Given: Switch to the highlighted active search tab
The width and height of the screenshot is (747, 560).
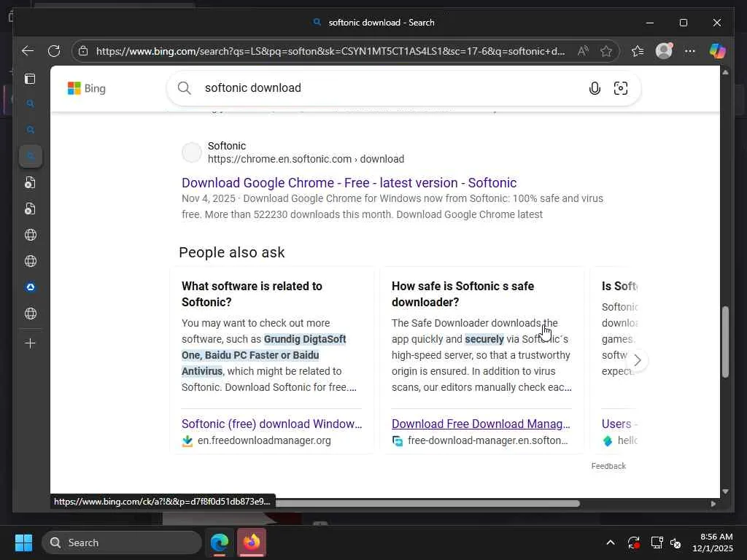Looking at the screenshot, I should click(x=31, y=156).
